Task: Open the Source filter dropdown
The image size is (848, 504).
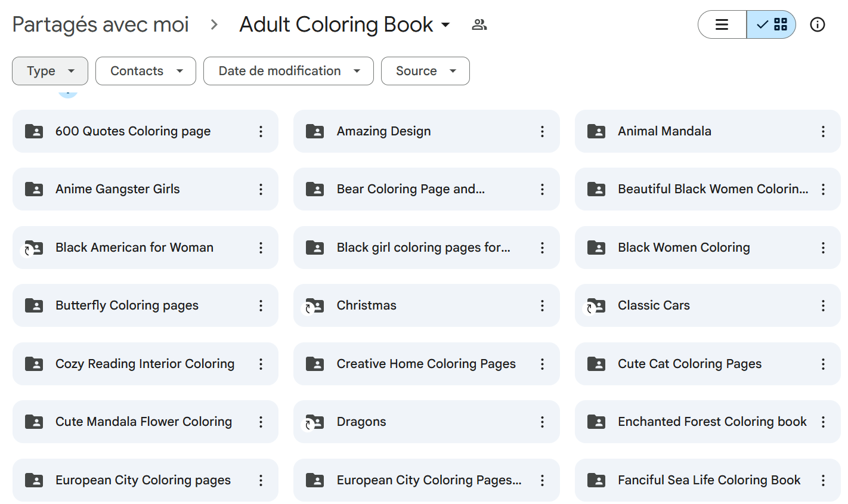Action: tap(425, 71)
